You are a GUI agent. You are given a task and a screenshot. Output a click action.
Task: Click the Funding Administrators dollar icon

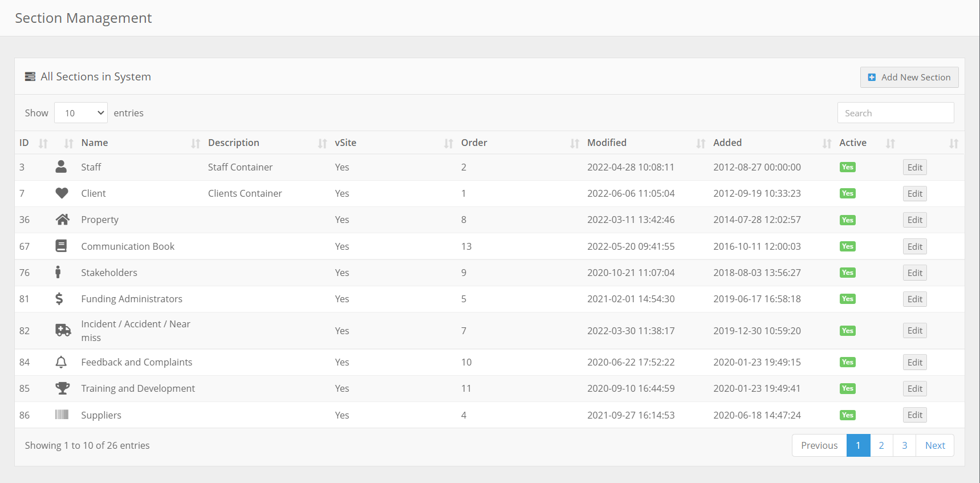[59, 298]
